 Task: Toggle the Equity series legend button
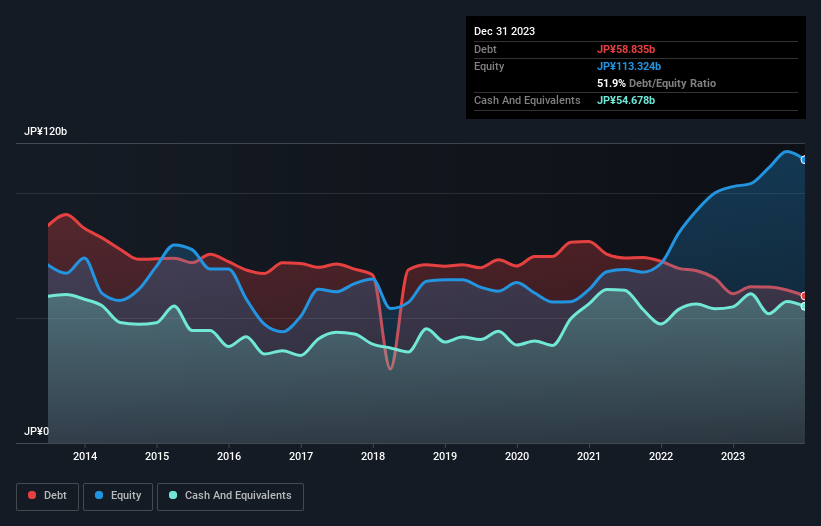click(x=118, y=496)
